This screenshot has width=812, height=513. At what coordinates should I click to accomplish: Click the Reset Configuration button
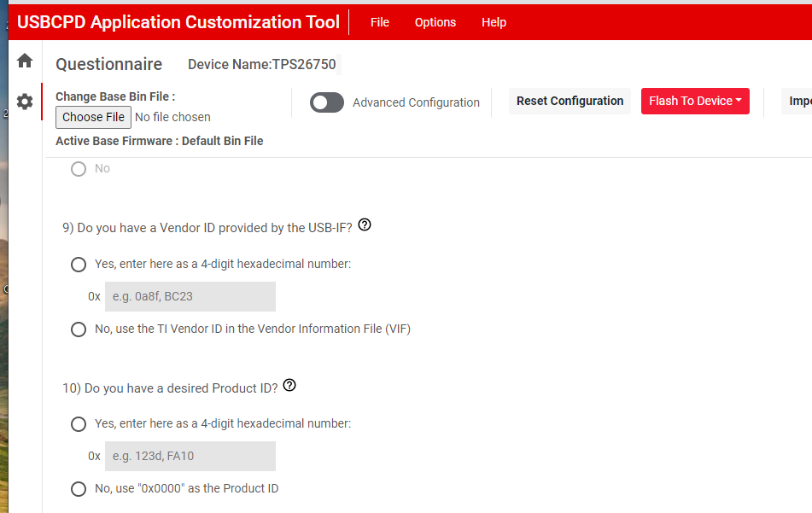click(570, 101)
